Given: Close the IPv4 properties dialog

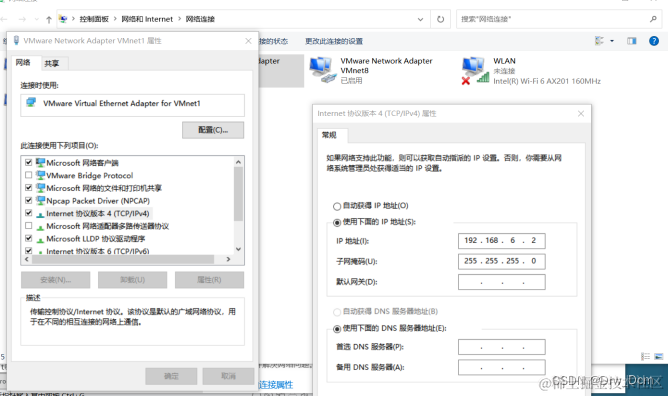Looking at the screenshot, I should pos(581,114).
